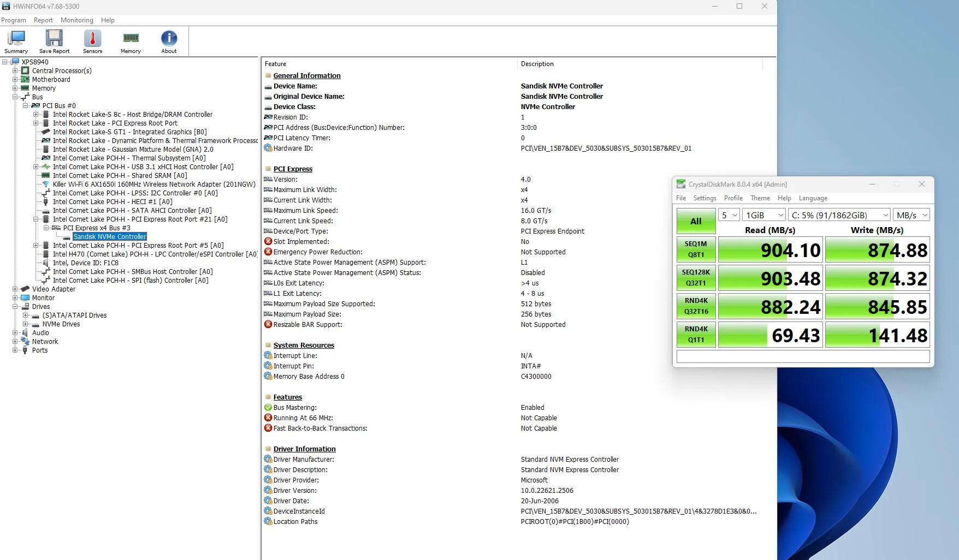Viewport: 959px width, 560px height.
Task: Close the CrystalDiskMark window
Action: coord(922,184)
